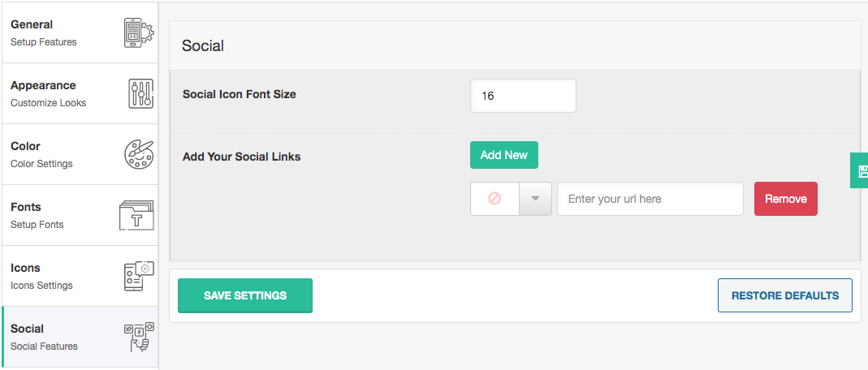Remove the social link row
The height and width of the screenshot is (370, 868).
[x=785, y=199]
